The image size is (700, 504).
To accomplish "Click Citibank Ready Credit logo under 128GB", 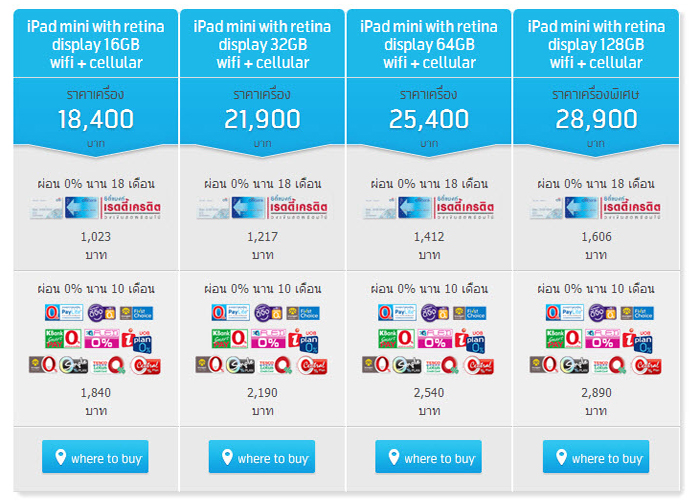I will 598,210.
